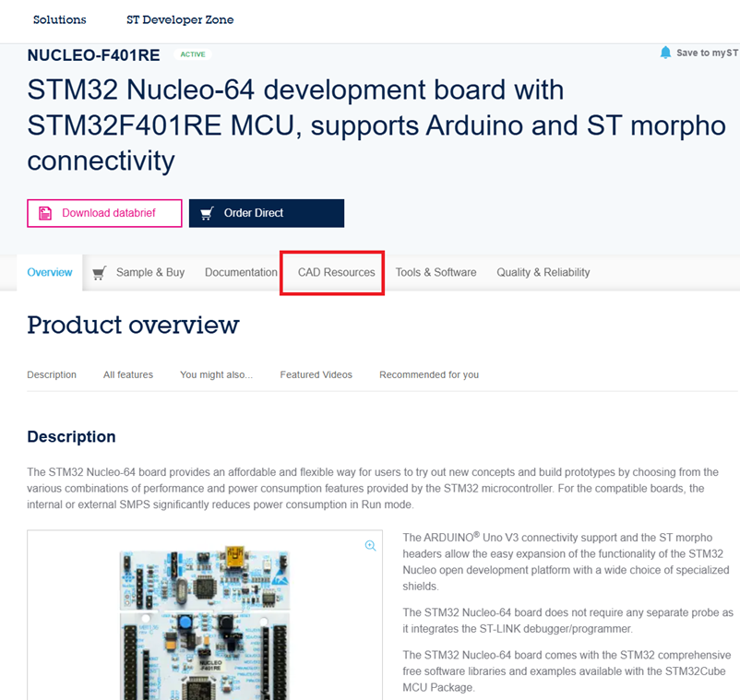Click the ACTIVE status badge

(193, 54)
